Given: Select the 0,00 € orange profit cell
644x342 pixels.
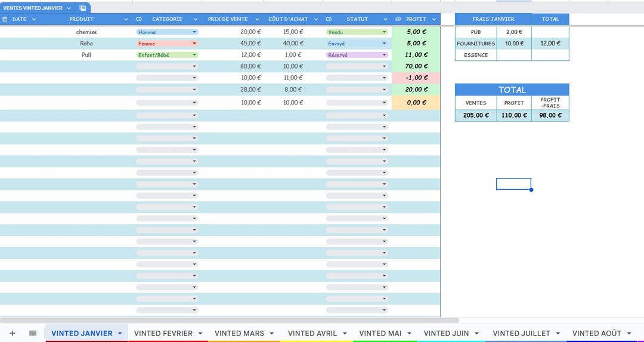Looking at the screenshot, I should point(416,103).
